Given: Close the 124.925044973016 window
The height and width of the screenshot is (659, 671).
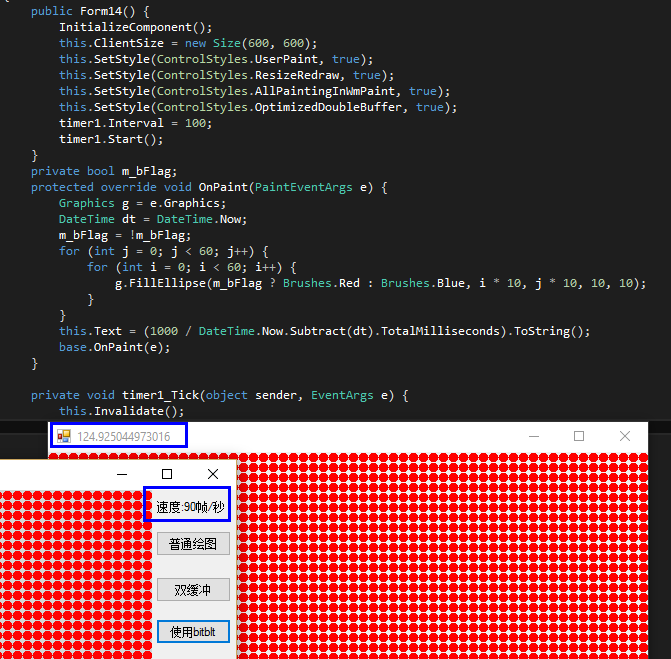Looking at the screenshot, I should pos(625,436).
